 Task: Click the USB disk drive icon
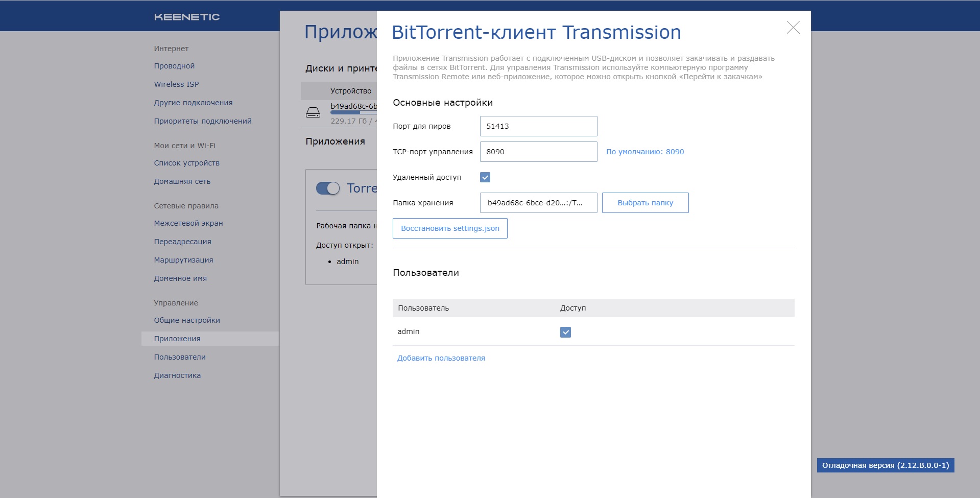pyautogui.click(x=313, y=112)
